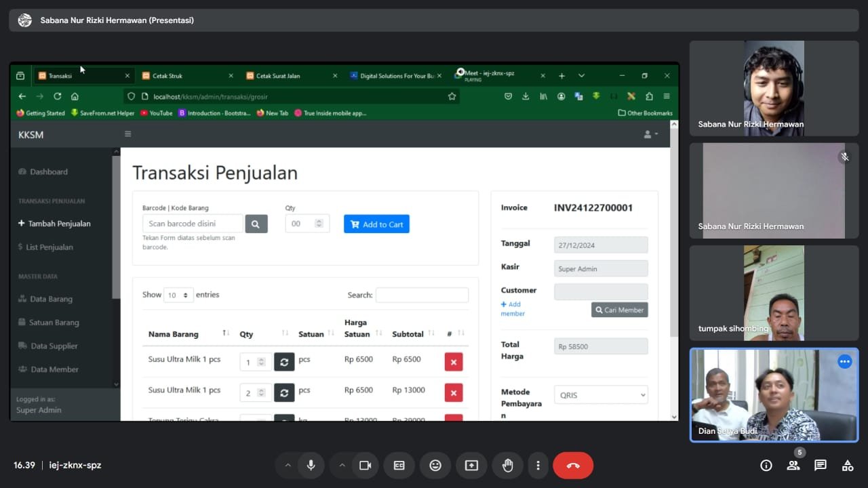
Task: Mute the microphone in the Meet bar
Action: click(x=311, y=466)
